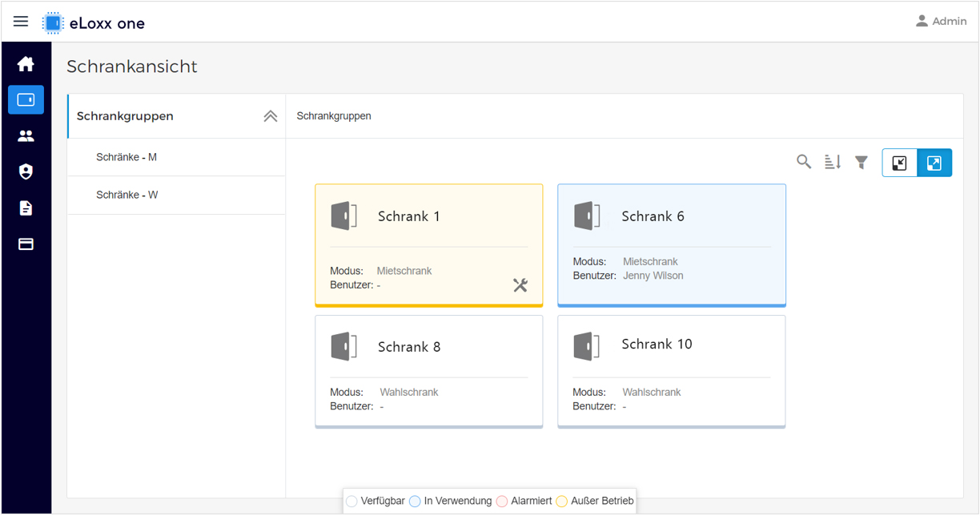Open the document reports sidebar icon
The height and width of the screenshot is (516, 980).
coord(26,208)
